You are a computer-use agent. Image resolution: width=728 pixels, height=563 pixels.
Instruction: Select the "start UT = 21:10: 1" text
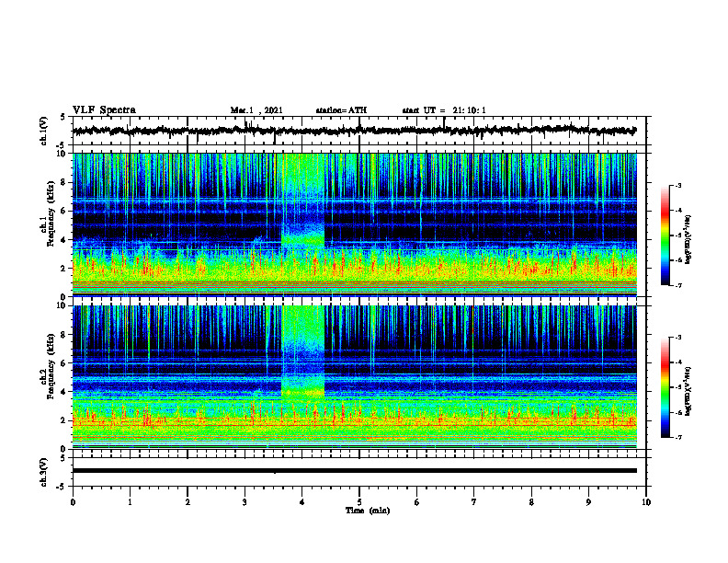444,110
